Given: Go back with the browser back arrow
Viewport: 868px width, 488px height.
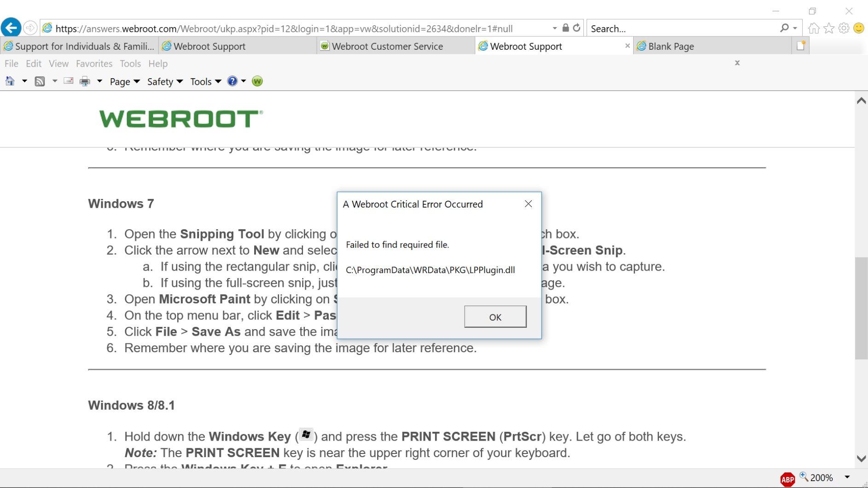Looking at the screenshot, I should 11,28.
